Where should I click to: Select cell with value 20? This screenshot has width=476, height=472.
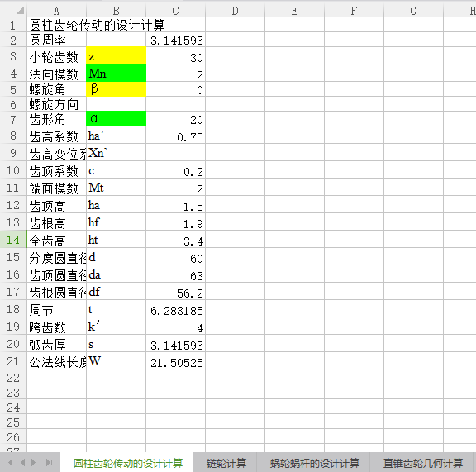coord(175,119)
